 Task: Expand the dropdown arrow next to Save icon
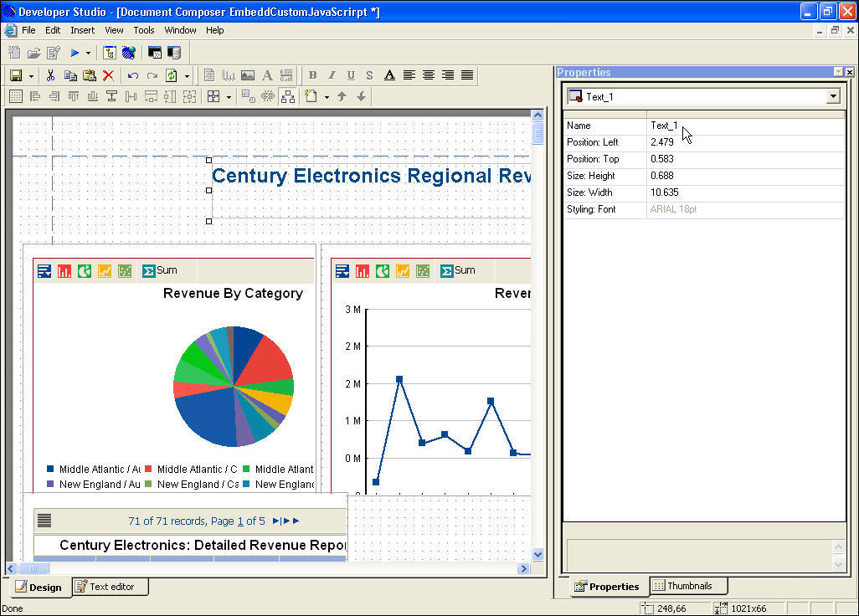coord(32,75)
